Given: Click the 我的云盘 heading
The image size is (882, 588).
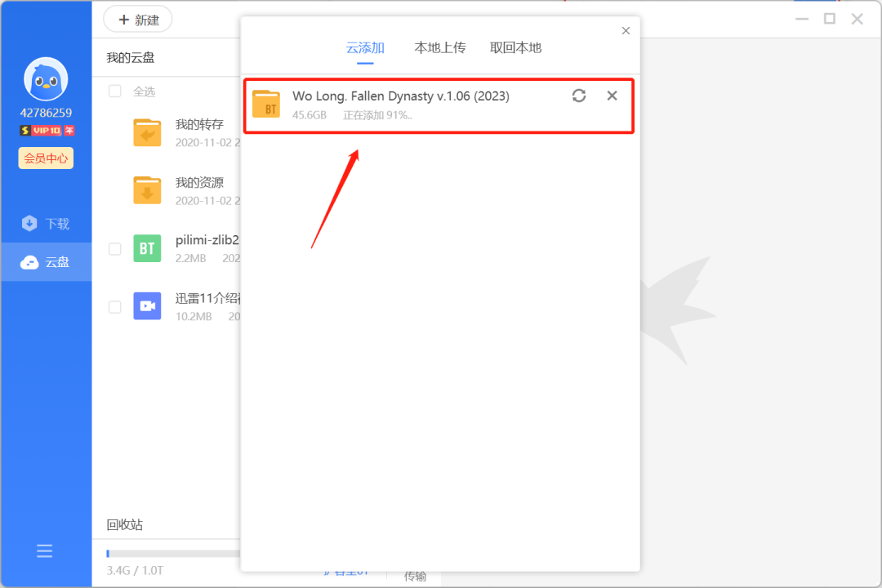Looking at the screenshot, I should (131, 58).
